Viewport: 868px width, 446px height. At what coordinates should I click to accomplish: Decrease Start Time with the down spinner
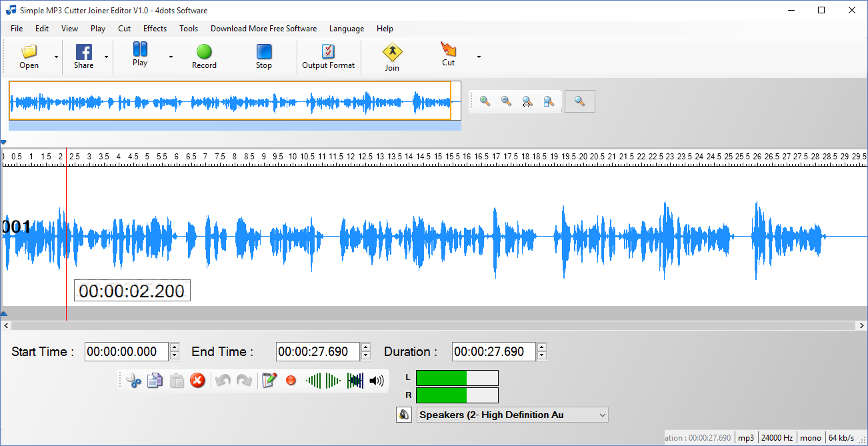(x=175, y=356)
